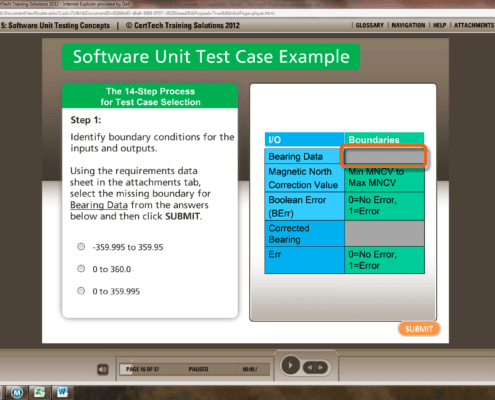Open the blue M app in the taskbar
Viewport: 495px width, 400px height.
[x=17, y=393]
